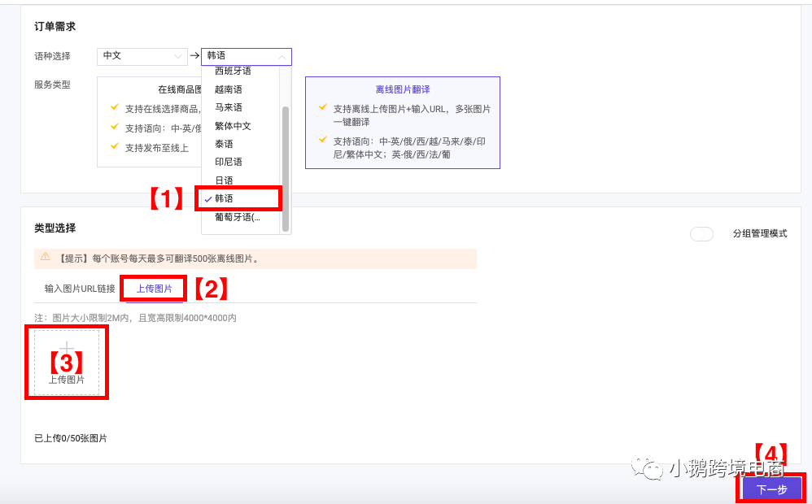Click the dashed 上传图片 upload area

point(66,362)
